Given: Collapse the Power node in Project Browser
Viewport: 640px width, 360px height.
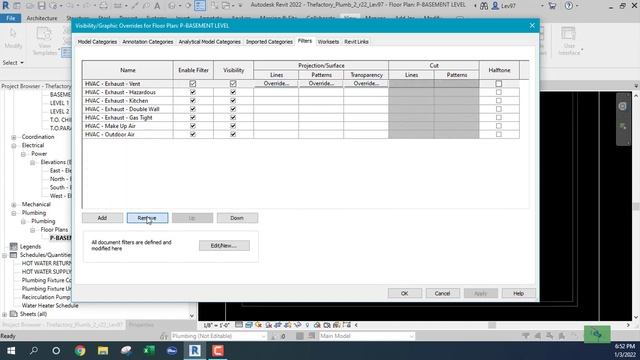Looking at the screenshot, I should [23, 154].
